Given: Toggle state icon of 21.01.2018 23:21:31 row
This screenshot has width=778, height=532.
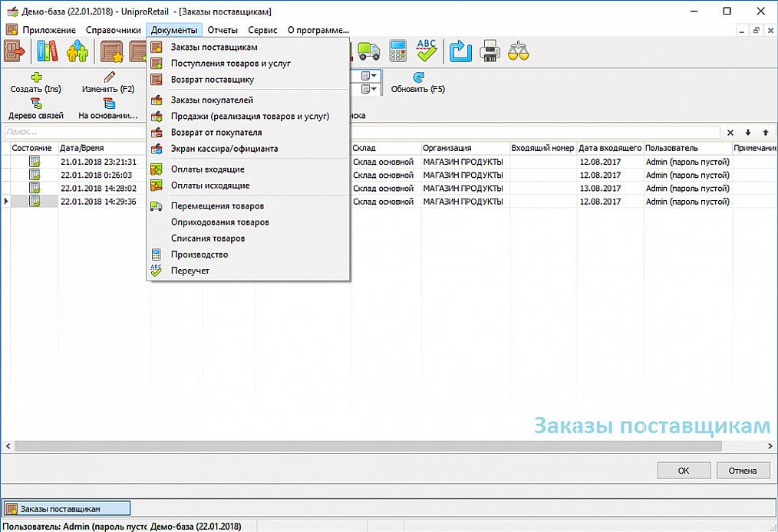Looking at the screenshot, I should coord(35,162).
